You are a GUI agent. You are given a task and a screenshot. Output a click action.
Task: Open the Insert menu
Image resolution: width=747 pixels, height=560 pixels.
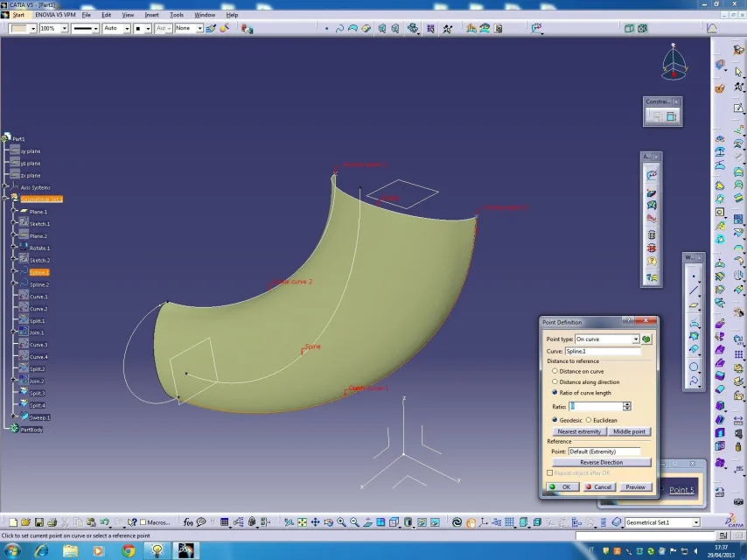(151, 15)
